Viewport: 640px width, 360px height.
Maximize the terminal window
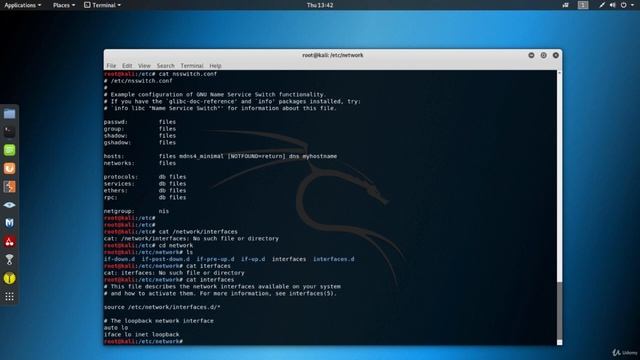[x=543, y=55]
